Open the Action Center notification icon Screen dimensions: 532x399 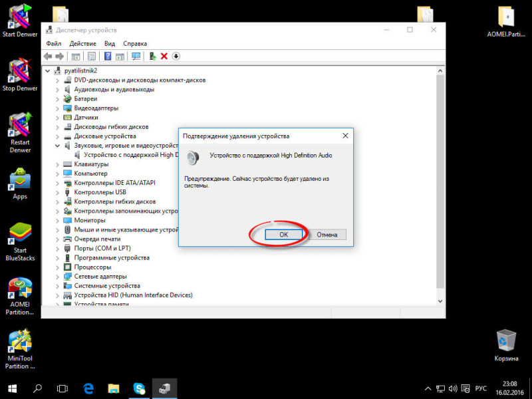466,389
